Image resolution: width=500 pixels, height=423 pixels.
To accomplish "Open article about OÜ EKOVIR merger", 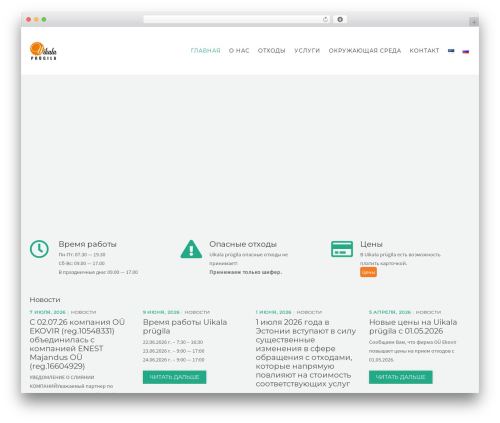I will pyautogui.click(x=77, y=344).
